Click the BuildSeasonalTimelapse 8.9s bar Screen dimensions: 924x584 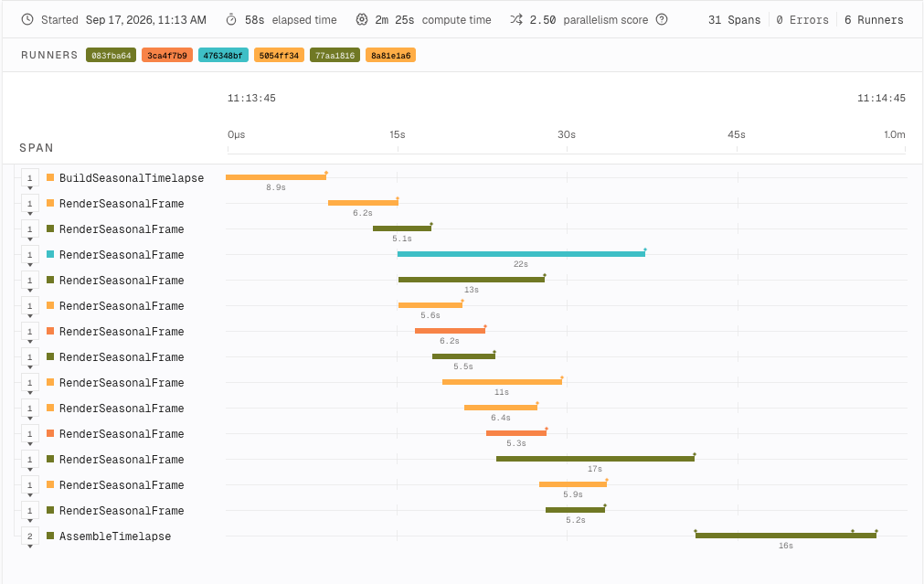tap(276, 176)
